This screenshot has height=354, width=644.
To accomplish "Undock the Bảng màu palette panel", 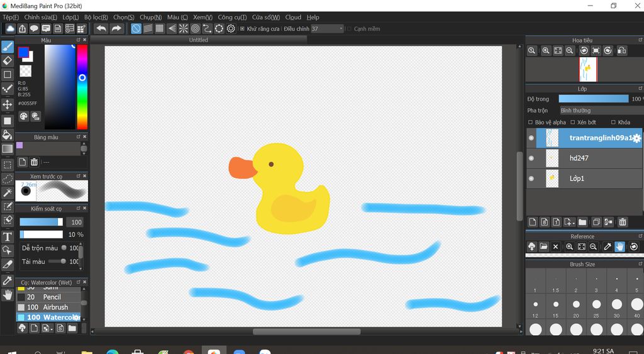I will (x=78, y=136).
